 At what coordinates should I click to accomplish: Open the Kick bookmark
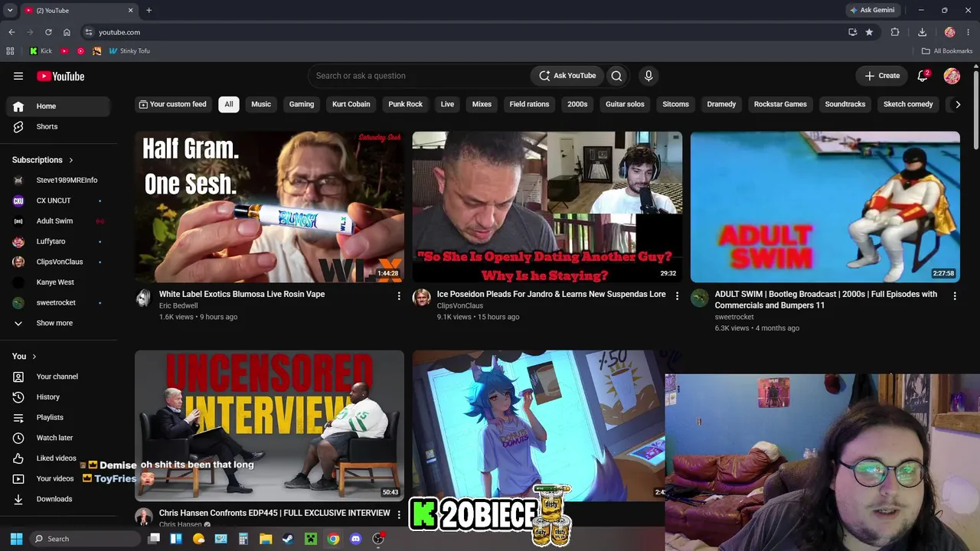(41, 51)
